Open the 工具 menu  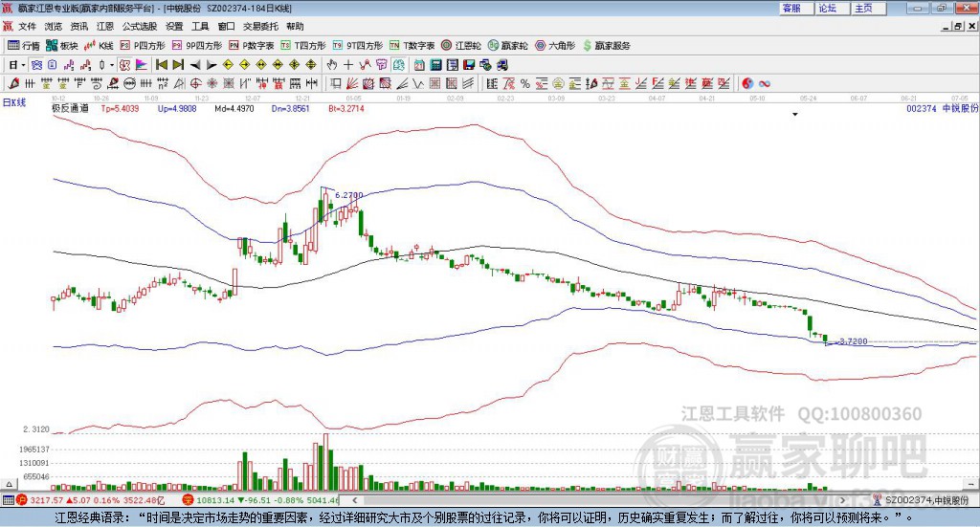coord(200,26)
